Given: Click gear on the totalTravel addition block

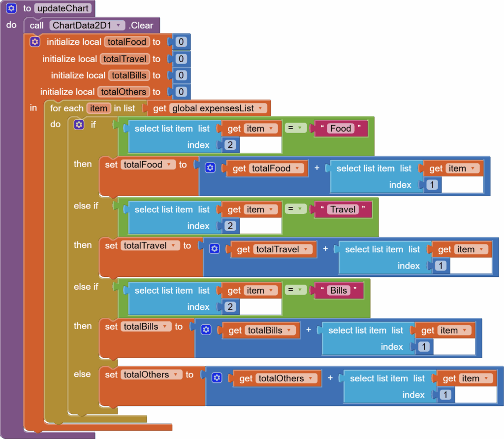Looking at the screenshot, I should pos(214,249).
